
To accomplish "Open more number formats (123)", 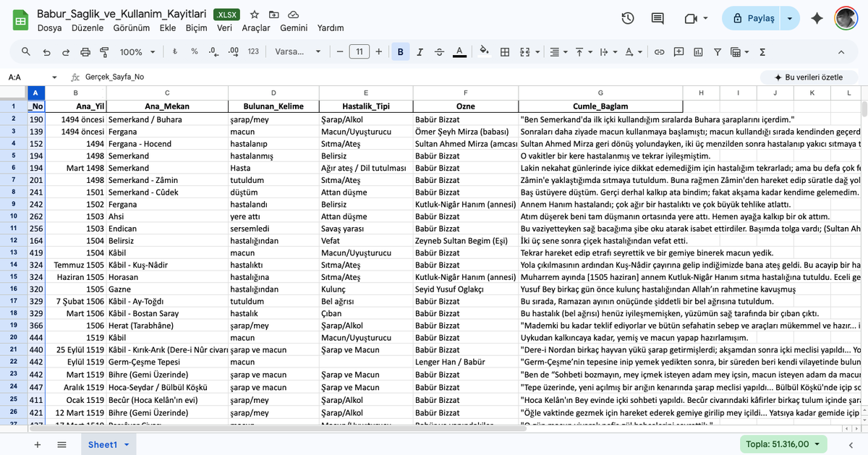I will (253, 52).
